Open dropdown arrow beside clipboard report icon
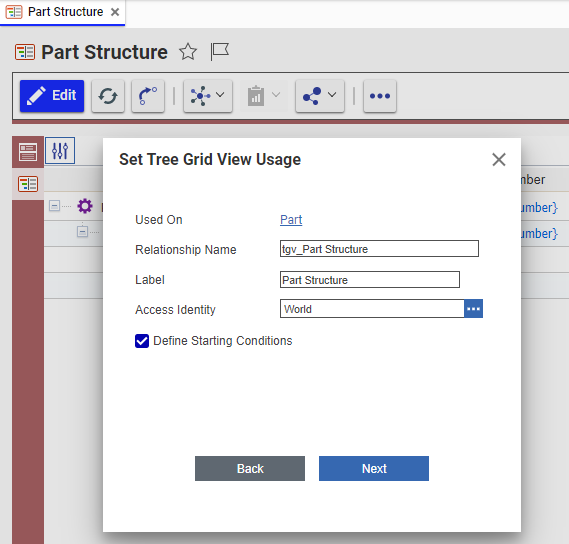Screen dimensions: 569x544 point(276,95)
